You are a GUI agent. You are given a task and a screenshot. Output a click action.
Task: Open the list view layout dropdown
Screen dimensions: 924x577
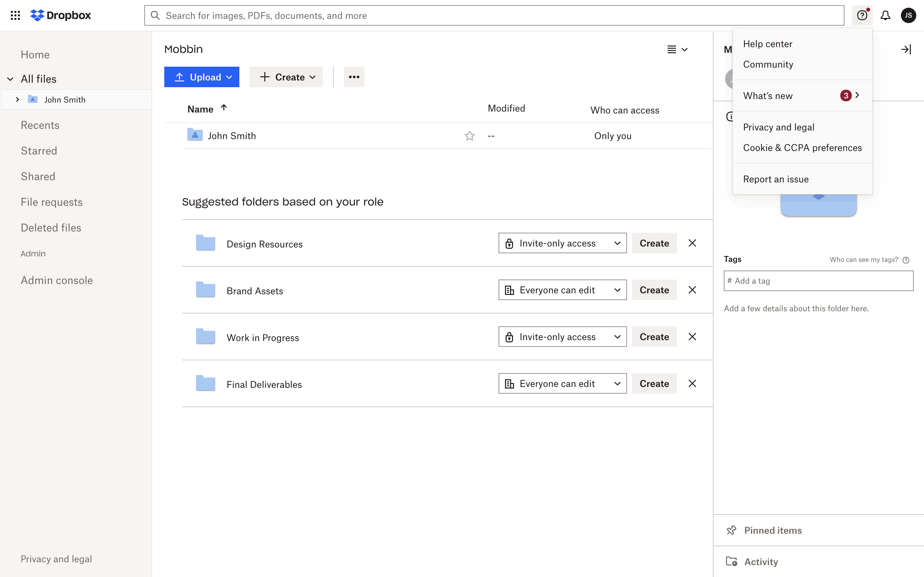coord(677,50)
